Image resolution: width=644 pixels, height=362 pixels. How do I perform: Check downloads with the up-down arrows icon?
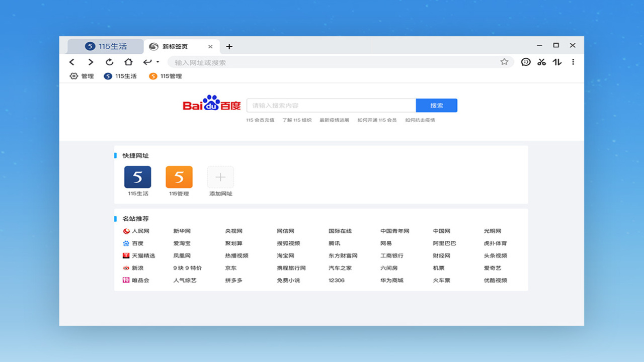click(557, 62)
